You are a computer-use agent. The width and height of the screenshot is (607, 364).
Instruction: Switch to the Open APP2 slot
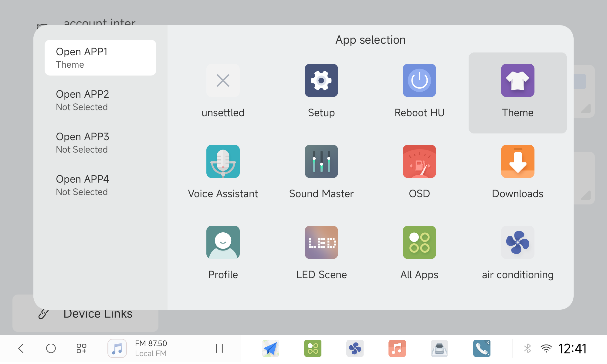coord(100,100)
